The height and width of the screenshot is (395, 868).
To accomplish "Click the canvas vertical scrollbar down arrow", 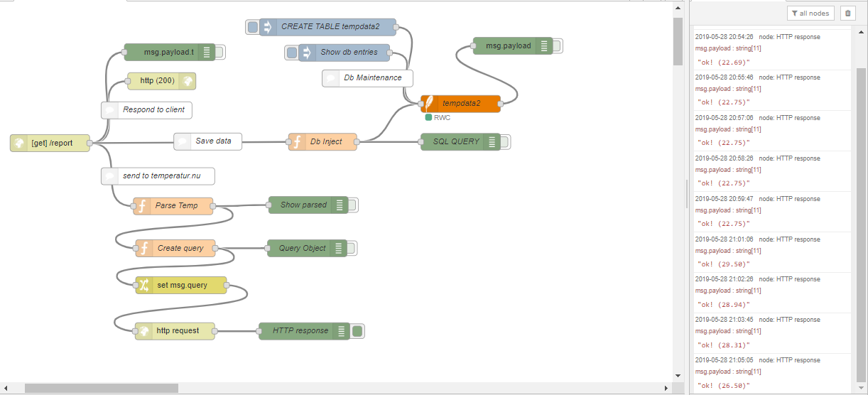I will [678, 375].
